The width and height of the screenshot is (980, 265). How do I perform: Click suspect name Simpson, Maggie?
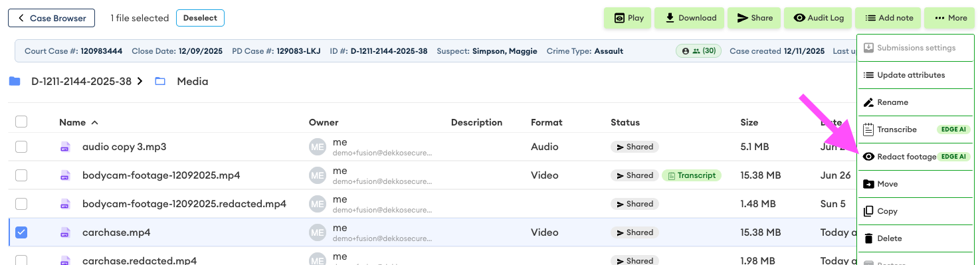click(505, 50)
